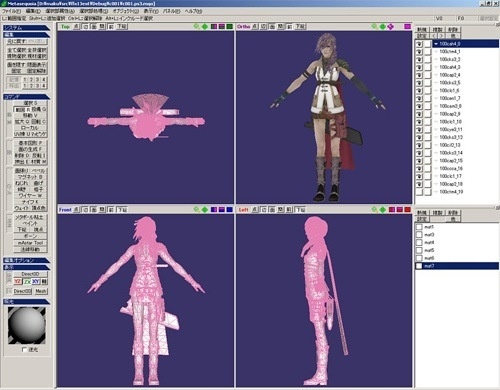
Task: Toggle visibility eye of object 100cap2_18
Action: 419,184
